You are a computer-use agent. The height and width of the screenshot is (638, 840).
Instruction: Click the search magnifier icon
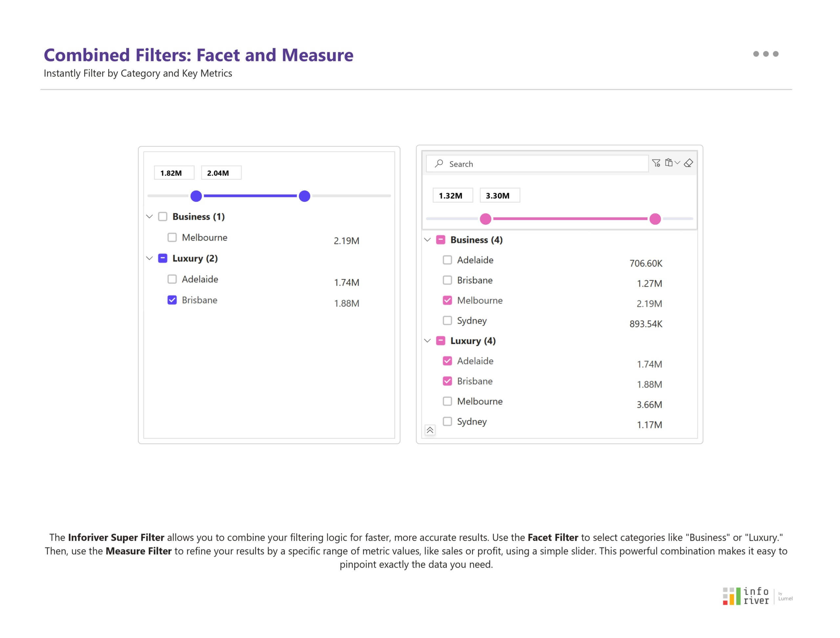440,163
